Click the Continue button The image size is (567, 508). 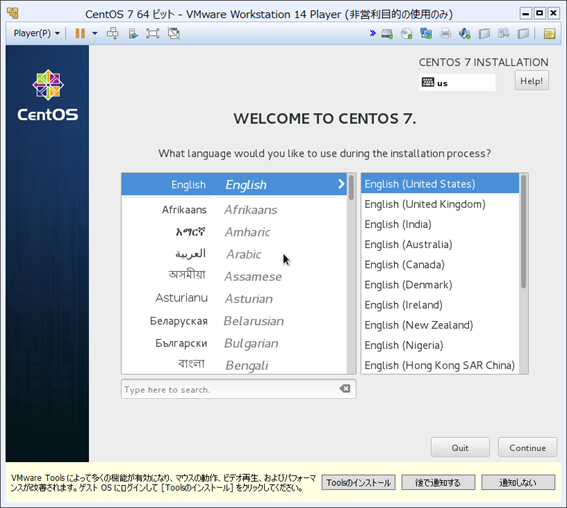point(527,448)
